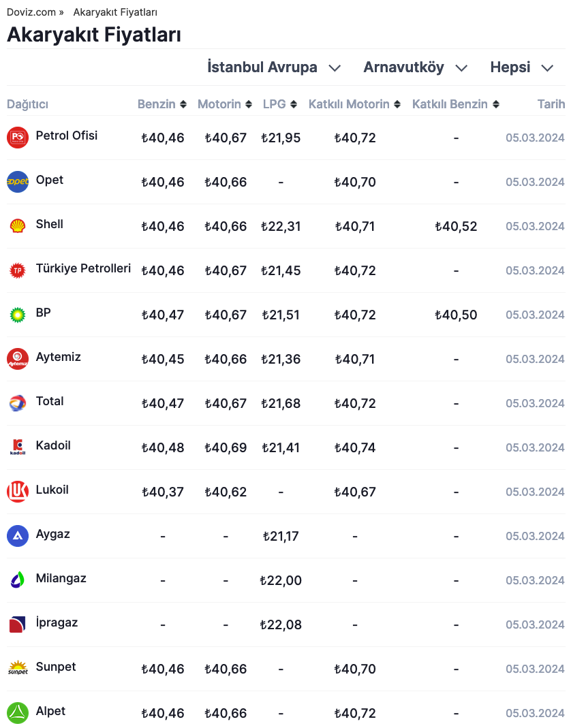Viewport: 571px width, 728px height.
Task: Go to Doviz.com breadcrumb link
Action: tap(31, 12)
